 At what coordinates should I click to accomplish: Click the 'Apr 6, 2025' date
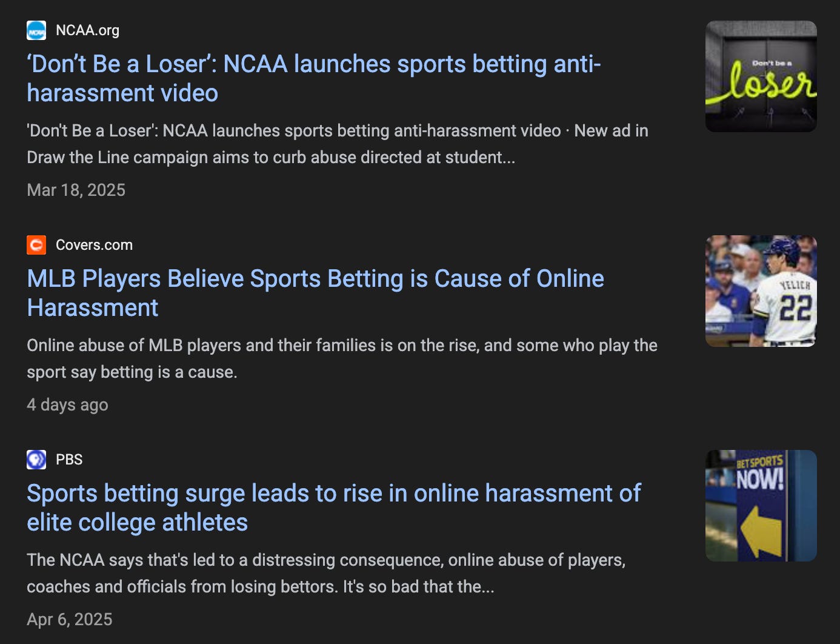(70, 620)
